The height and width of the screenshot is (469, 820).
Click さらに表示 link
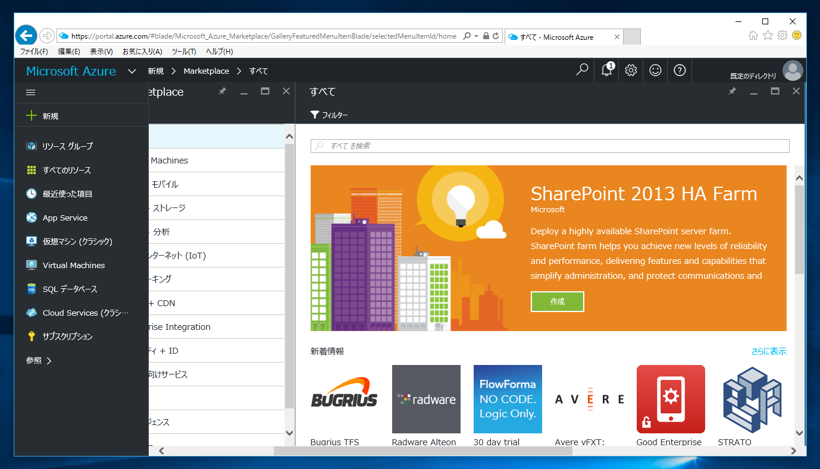coord(769,351)
